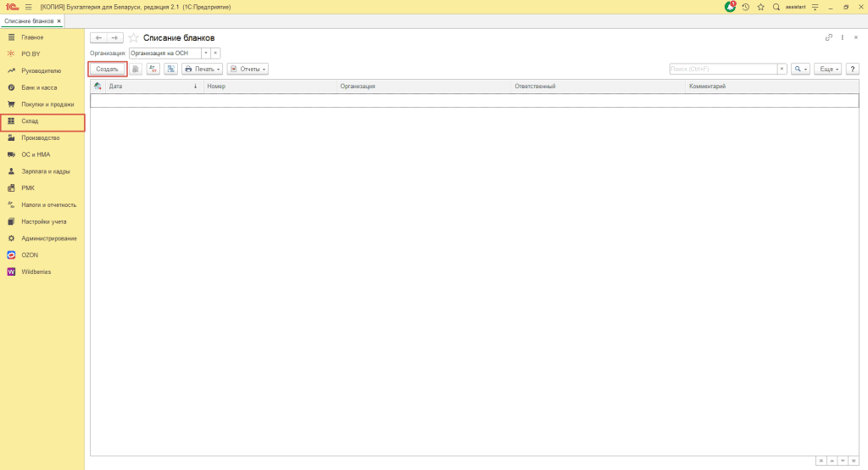Click the Создать button
868x470 pixels.
[x=108, y=69]
